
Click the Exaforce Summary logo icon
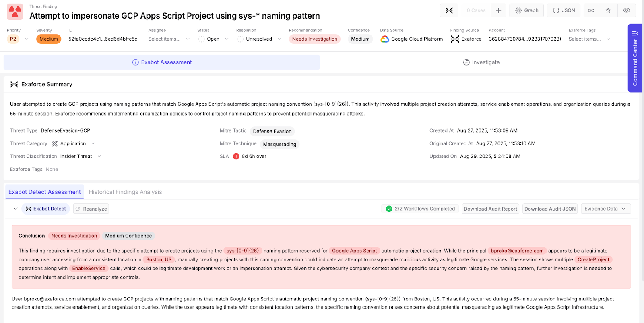(x=14, y=84)
